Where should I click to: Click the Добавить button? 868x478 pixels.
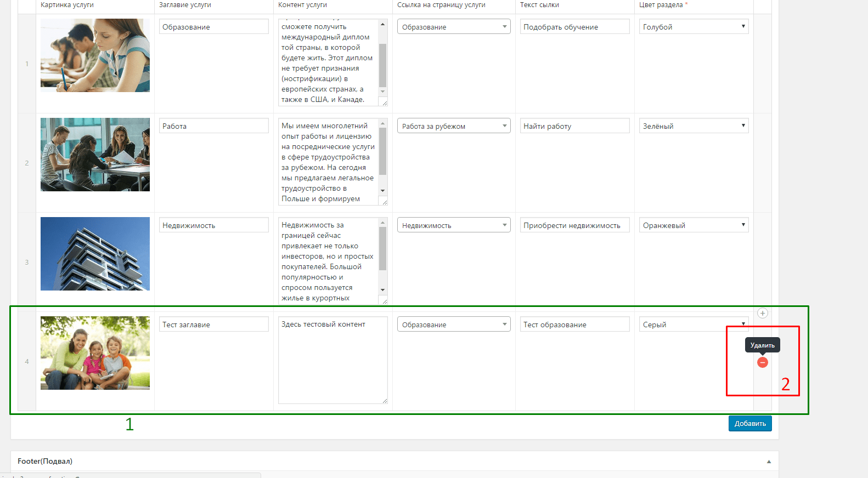click(x=750, y=423)
